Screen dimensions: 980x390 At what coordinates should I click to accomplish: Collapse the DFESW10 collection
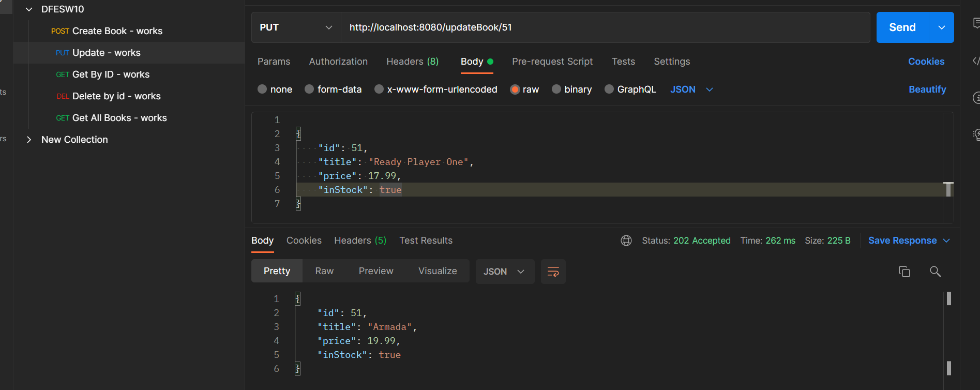pyautogui.click(x=29, y=9)
